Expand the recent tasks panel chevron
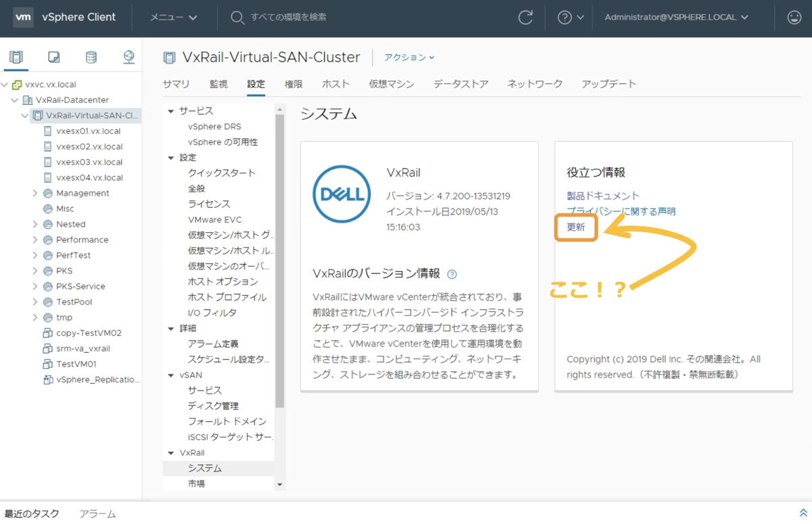This screenshot has height=524, width=812. tap(803, 514)
